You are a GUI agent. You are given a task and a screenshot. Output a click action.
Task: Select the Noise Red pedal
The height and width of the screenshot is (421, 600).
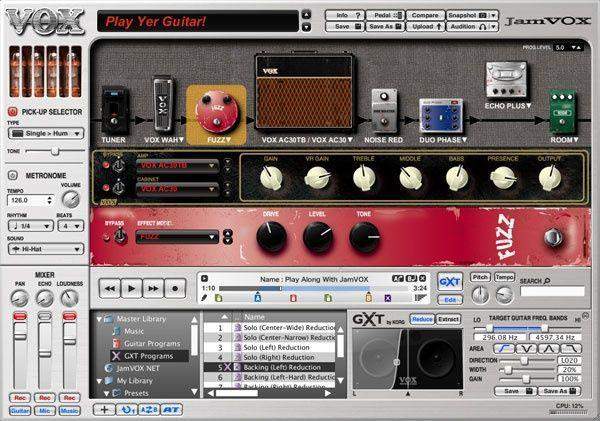pos(384,110)
